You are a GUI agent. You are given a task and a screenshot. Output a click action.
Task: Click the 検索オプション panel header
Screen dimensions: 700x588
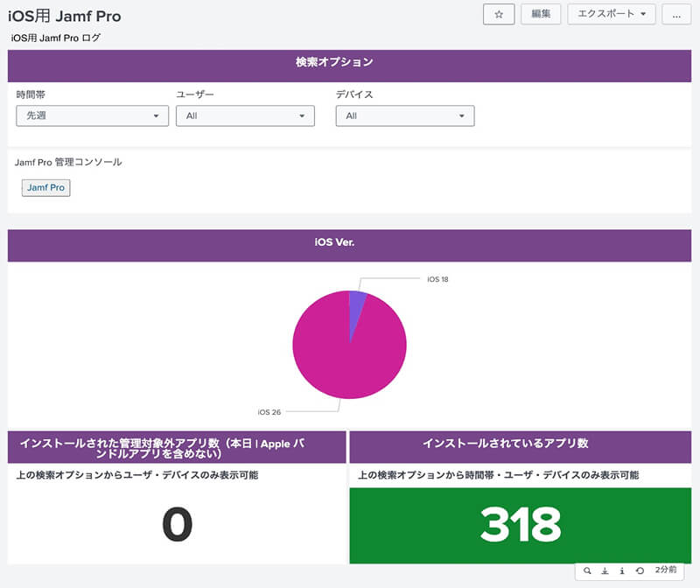pyautogui.click(x=349, y=66)
